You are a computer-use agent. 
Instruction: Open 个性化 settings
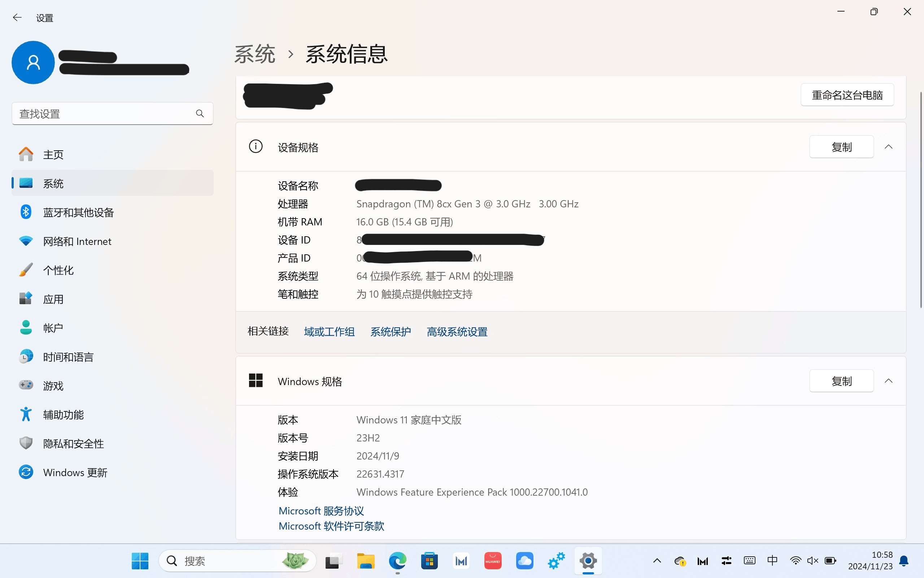112,270
